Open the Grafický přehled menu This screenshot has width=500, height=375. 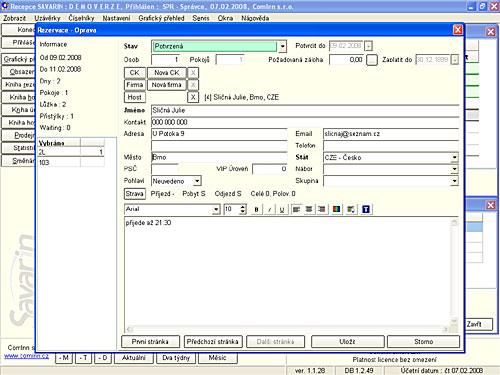pos(161,18)
